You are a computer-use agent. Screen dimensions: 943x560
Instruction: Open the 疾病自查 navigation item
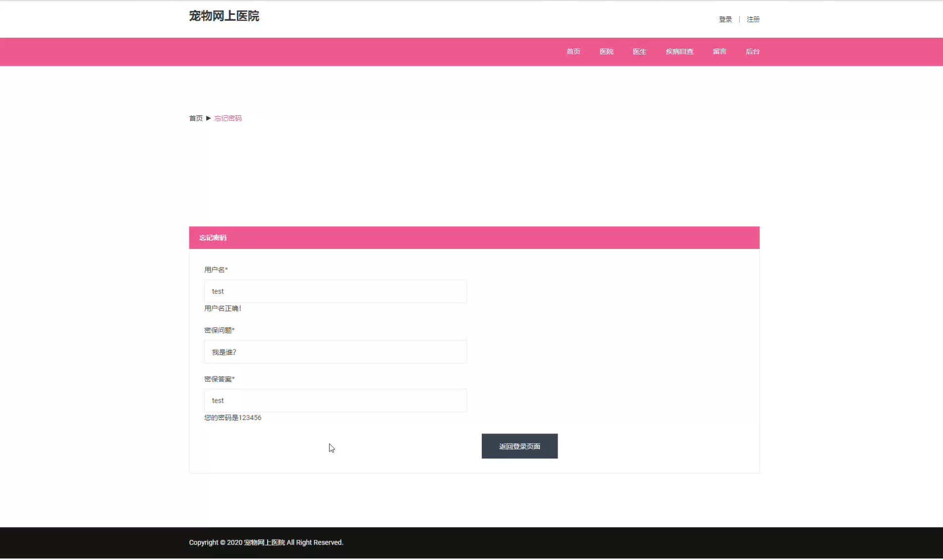(x=679, y=51)
